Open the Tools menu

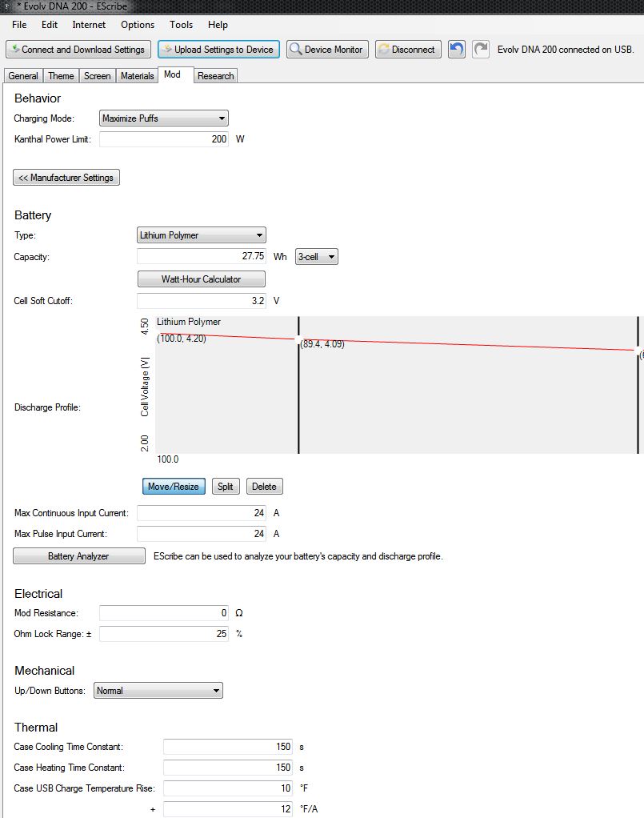coord(181,25)
